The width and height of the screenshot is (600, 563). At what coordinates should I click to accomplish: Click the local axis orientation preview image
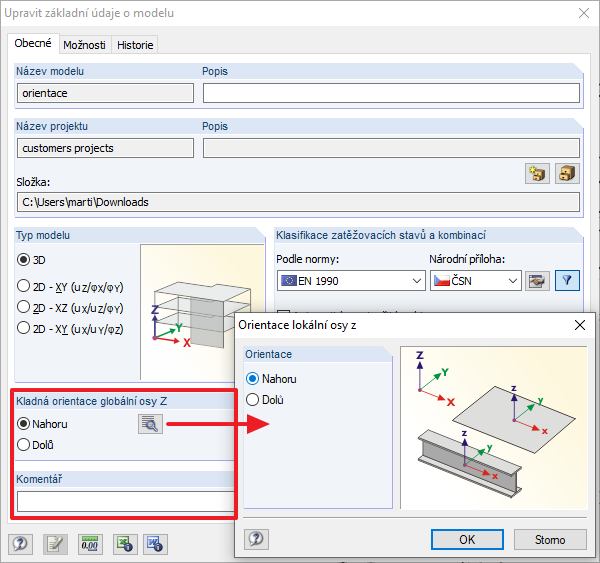point(494,428)
